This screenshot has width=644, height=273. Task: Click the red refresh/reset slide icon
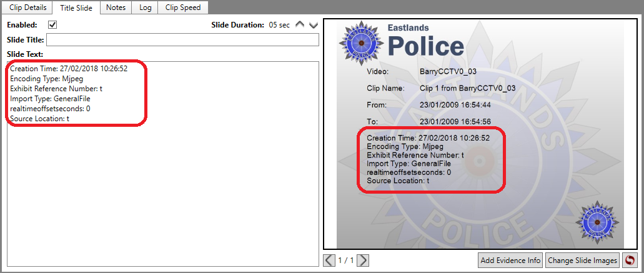click(x=629, y=261)
